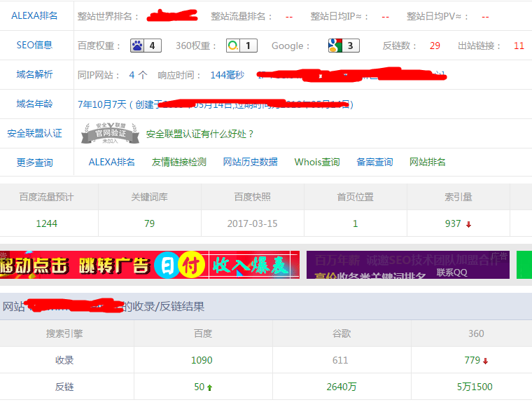532x407 pixels.
Task: Click the 出站链接 value 11
Action: click(519, 46)
